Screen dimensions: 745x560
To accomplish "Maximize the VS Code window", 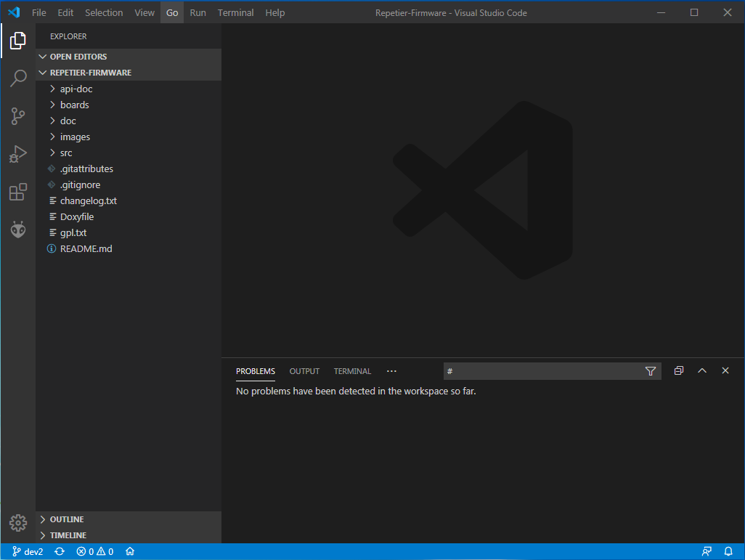I will pyautogui.click(x=694, y=12).
